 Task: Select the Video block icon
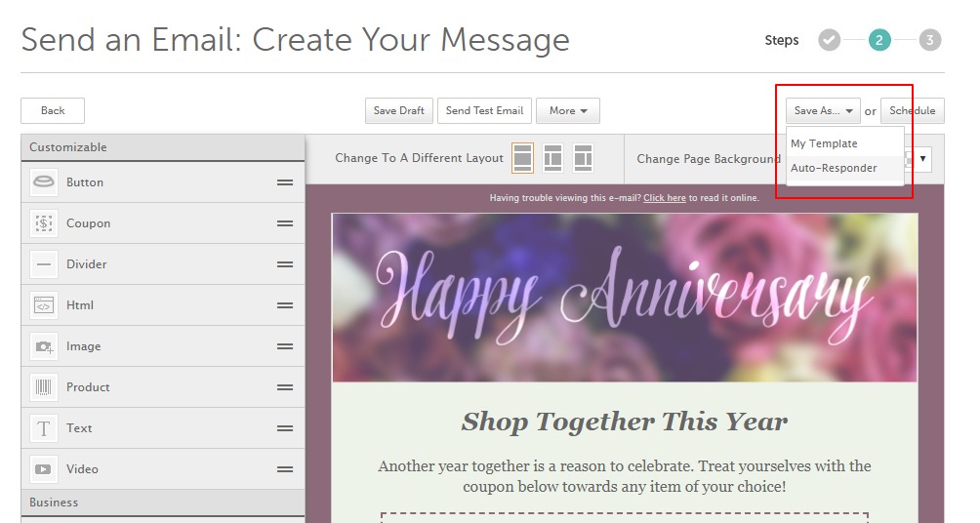44,469
